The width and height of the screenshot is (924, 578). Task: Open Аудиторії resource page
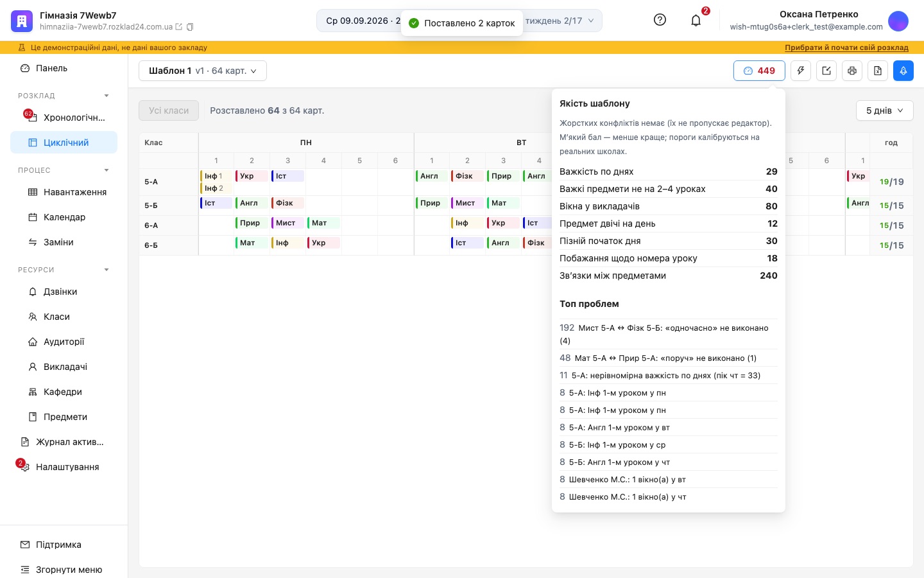click(64, 342)
